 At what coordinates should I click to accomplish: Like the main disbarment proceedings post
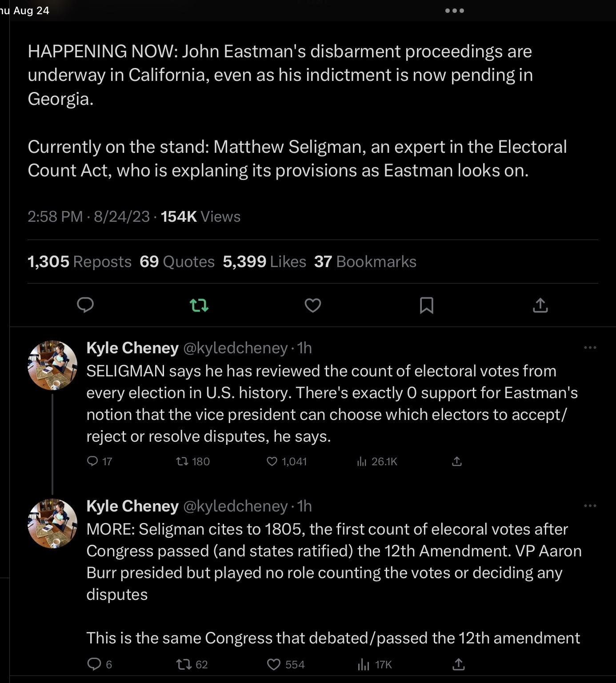click(x=313, y=305)
